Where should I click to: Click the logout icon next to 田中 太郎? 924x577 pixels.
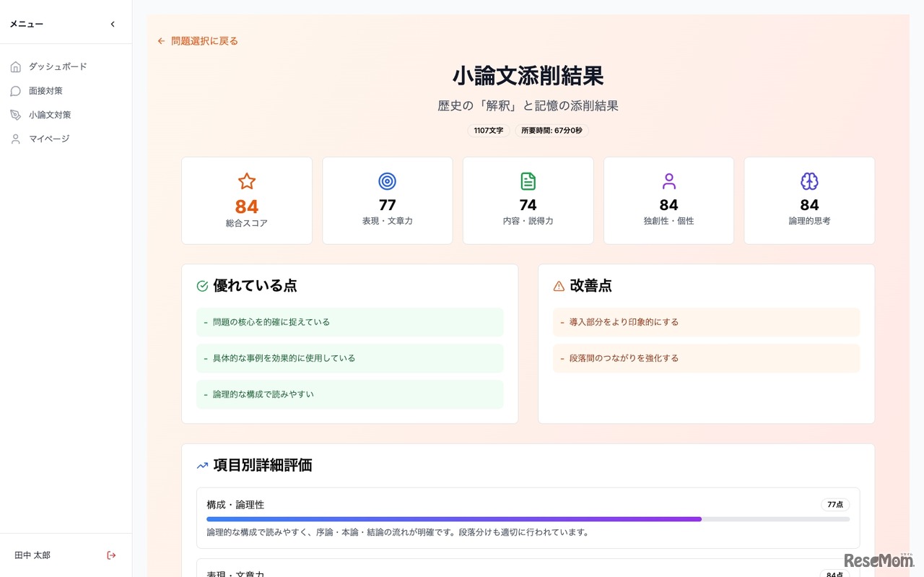click(x=111, y=555)
